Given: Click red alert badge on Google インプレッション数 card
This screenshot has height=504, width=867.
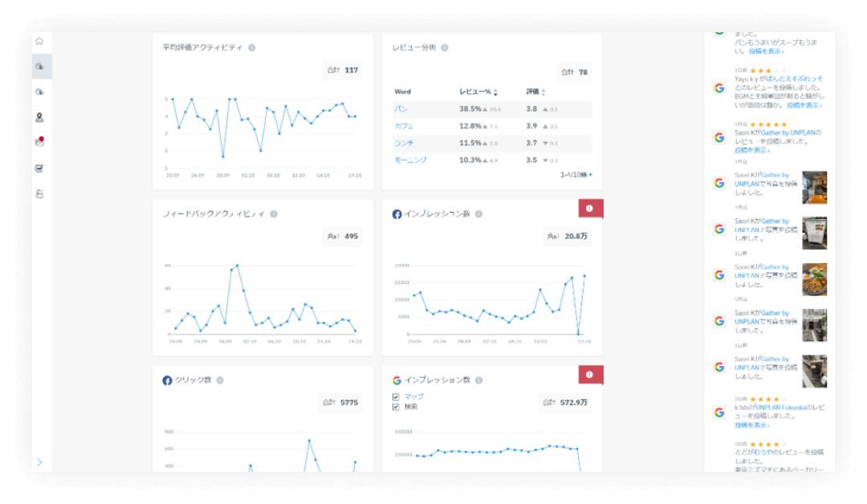Looking at the screenshot, I should [590, 374].
